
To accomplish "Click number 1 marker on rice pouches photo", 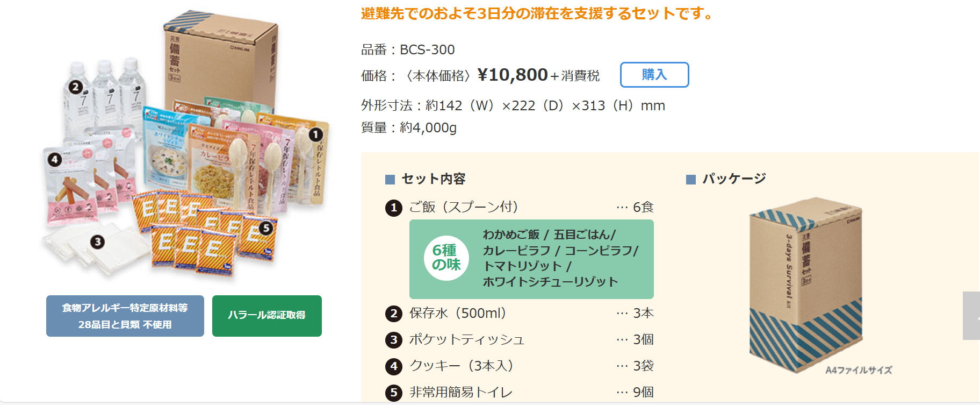I will [x=316, y=134].
